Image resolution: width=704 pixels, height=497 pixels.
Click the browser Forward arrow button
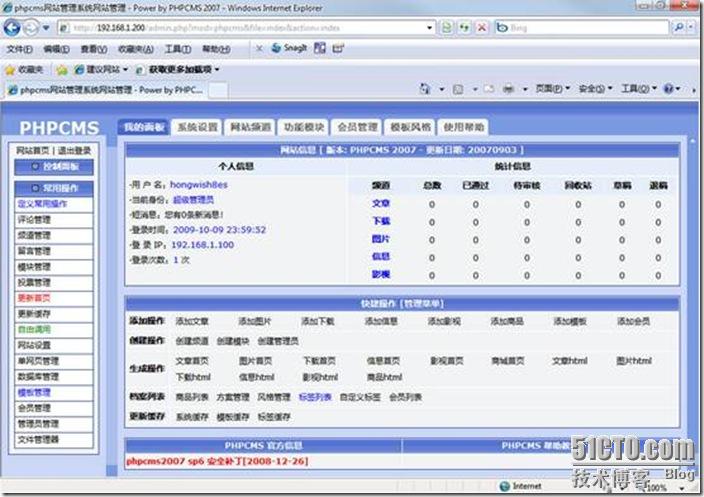[x=31, y=28]
